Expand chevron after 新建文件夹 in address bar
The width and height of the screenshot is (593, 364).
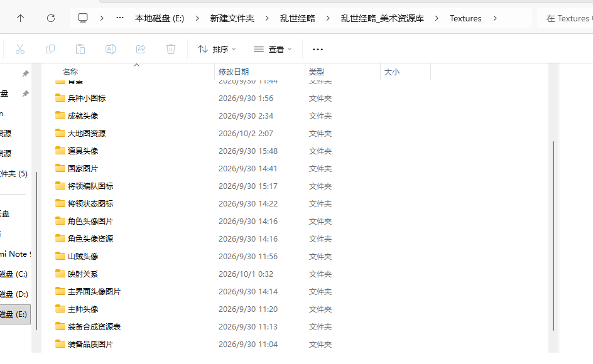pyautogui.click(x=267, y=18)
